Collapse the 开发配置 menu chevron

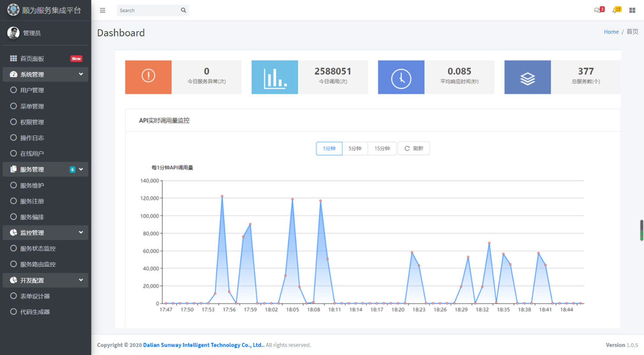(x=81, y=280)
